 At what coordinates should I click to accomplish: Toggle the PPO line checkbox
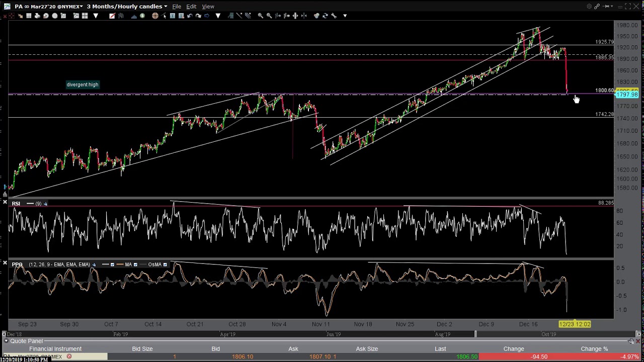(112, 264)
